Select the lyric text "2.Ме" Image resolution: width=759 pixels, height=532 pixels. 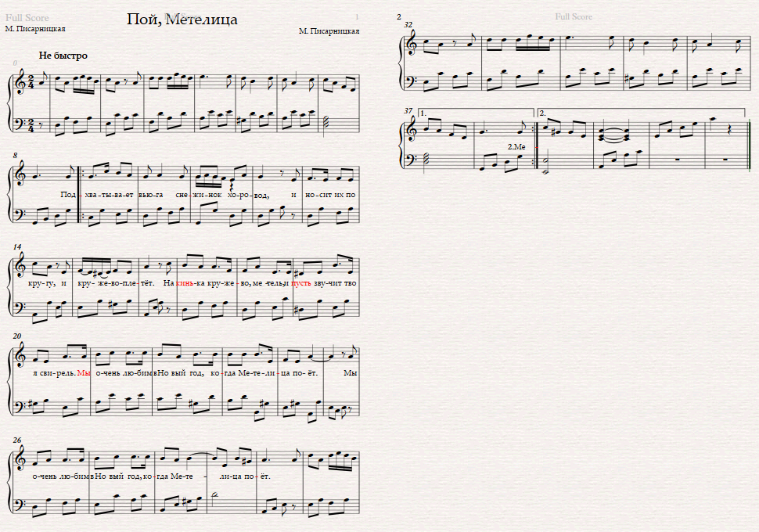click(x=516, y=146)
